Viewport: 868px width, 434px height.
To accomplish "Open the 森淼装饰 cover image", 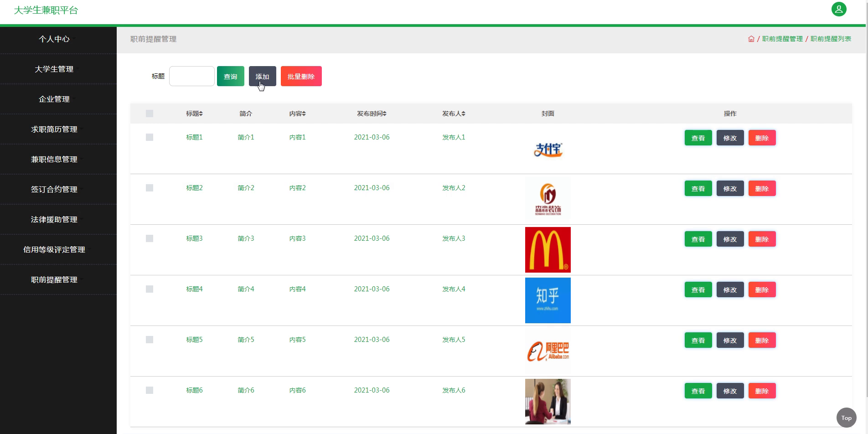I will [548, 199].
